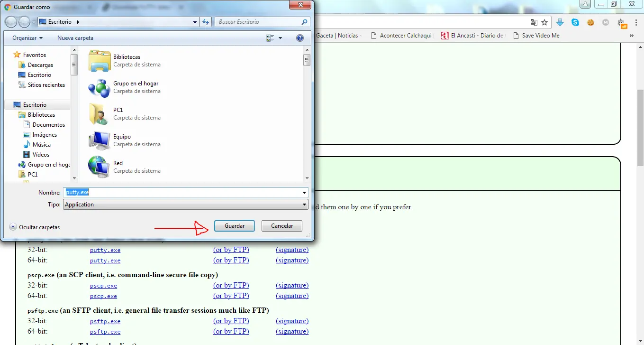The height and width of the screenshot is (345, 644).
Task: Open recent locations dropdown beside the navigation arrows
Action: 33,22
